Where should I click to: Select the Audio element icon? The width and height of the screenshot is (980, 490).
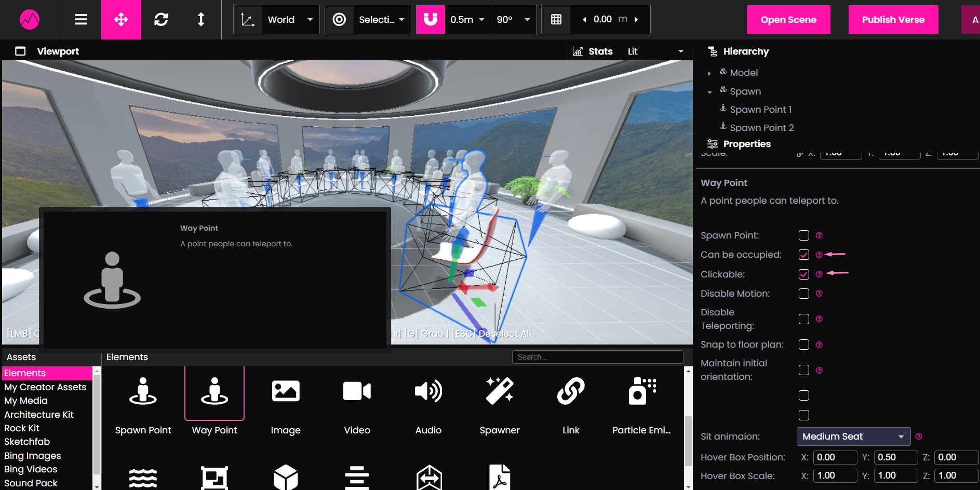coord(428,391)
